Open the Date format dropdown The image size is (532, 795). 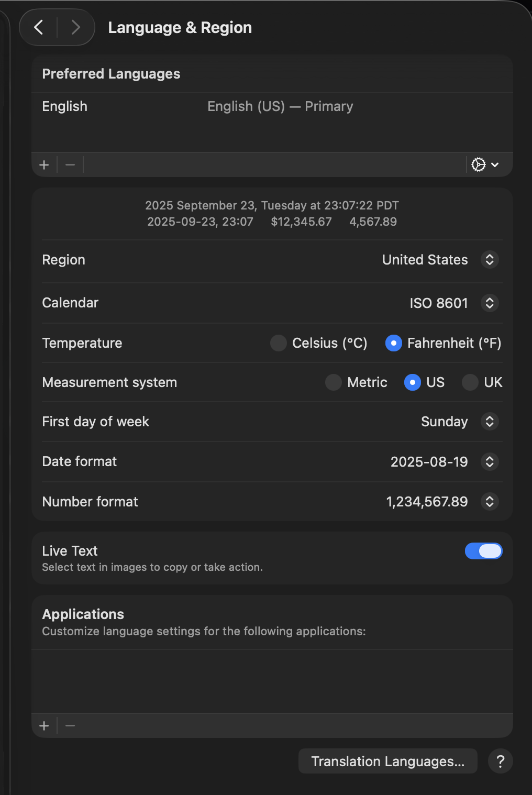point(489,462)
